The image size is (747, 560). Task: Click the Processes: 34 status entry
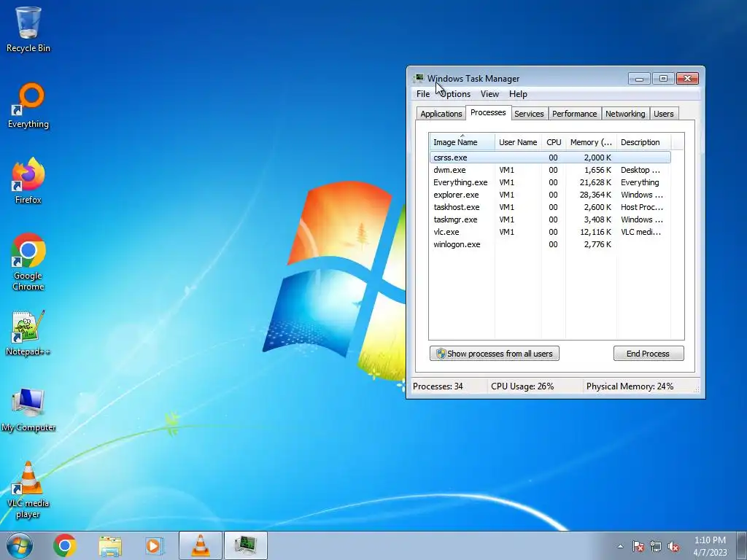(438, 386)
